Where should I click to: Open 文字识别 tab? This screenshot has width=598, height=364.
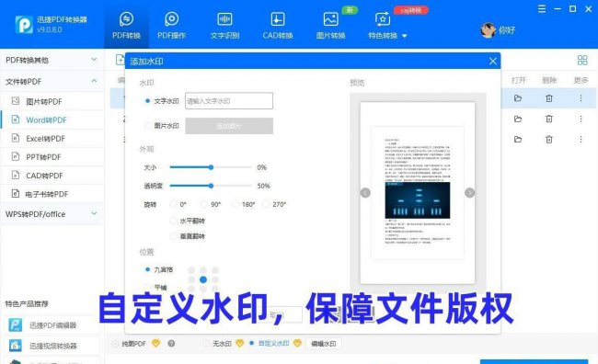click(x=224, y=25)
